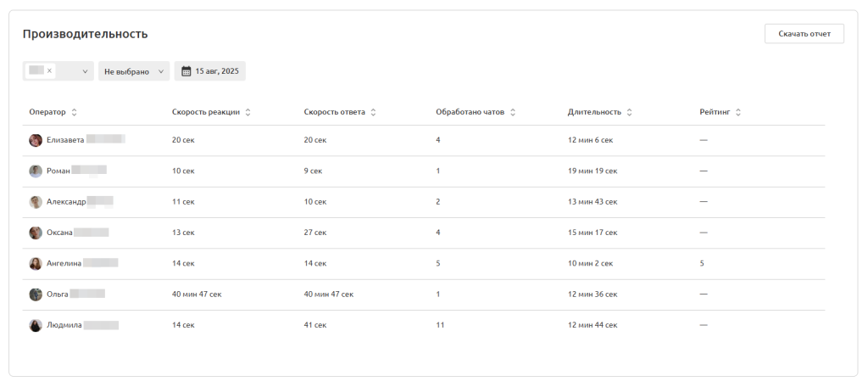
Task: Open operator Ангелина's row
Action: [64, 264]
